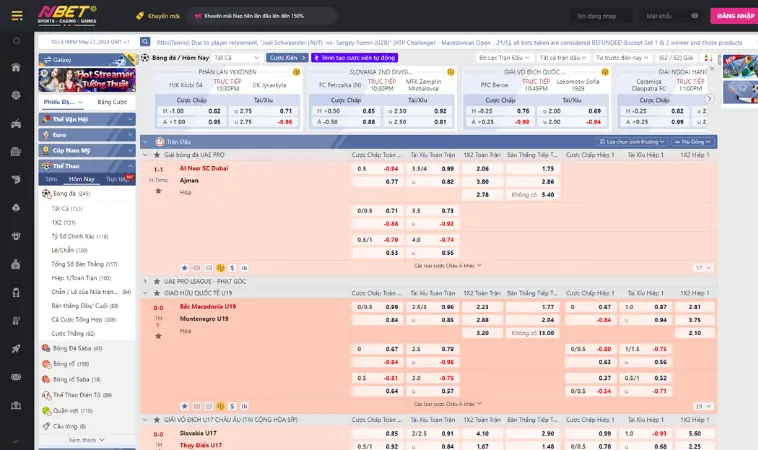The image size is (758, 450).
Task: Click the Khuyến mãi promotions tag icon
Action: pyautogui.click(x=139, y=17)
